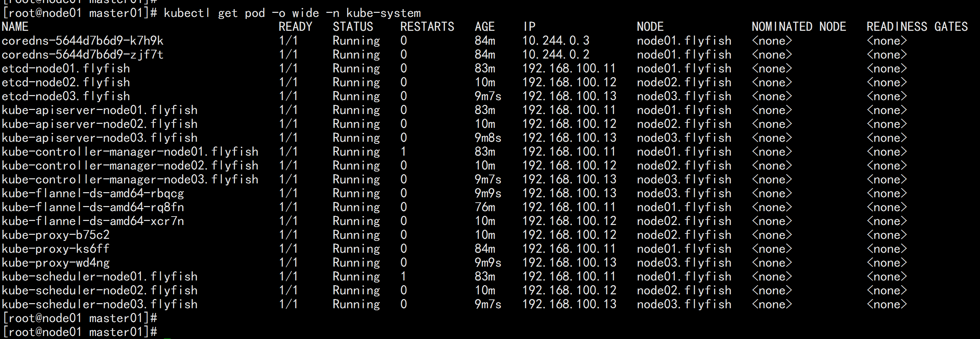
Task: Click restart count 1 of kube-scheduler-node01.flyfish
Action: coord(403,276)
